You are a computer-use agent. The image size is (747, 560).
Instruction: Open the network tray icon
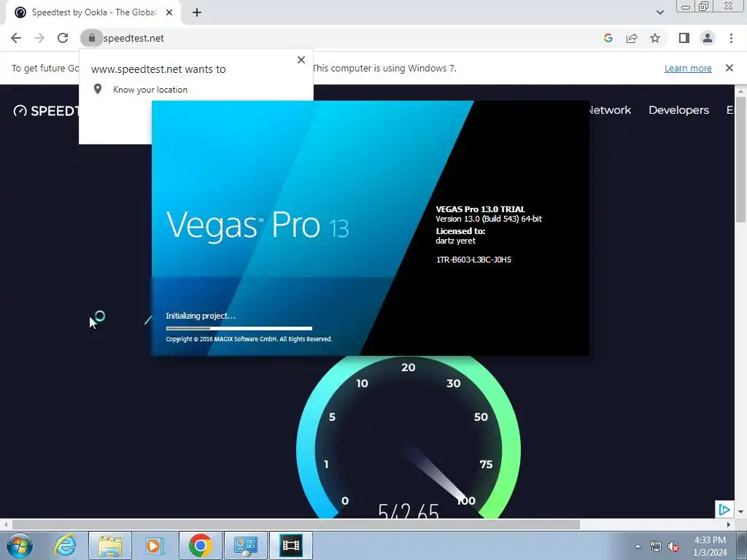[656, 546]
